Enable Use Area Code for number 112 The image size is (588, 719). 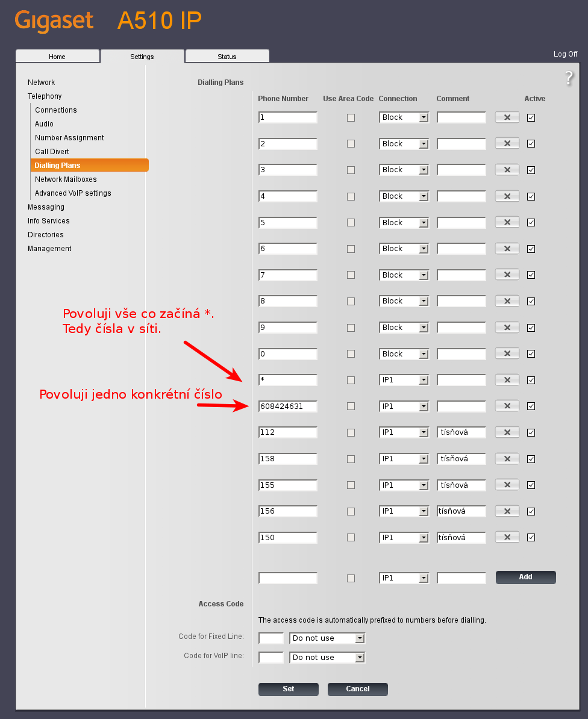(x=351, y=432)
